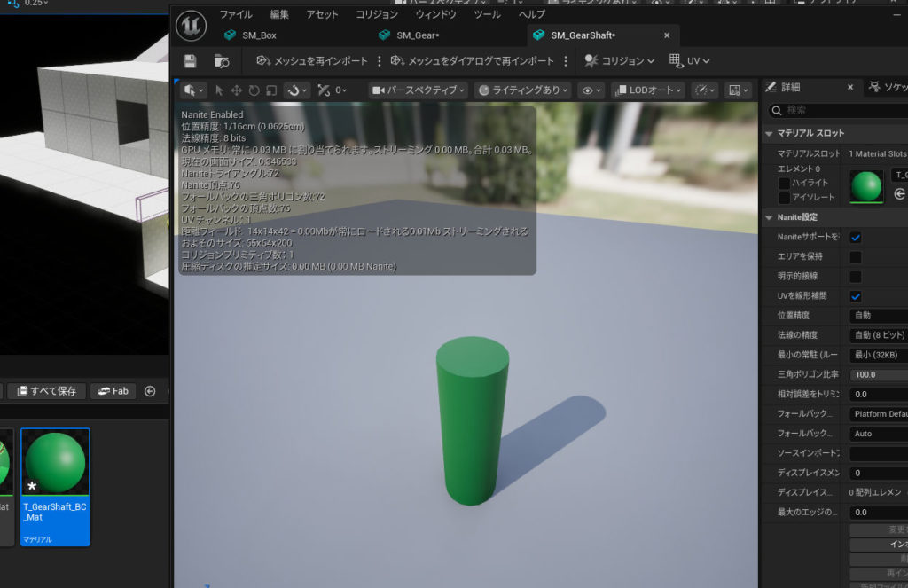Viewport: 908px width, 588px height.
Task: Click the back arrow next to Fab
Action: (150, 391)
